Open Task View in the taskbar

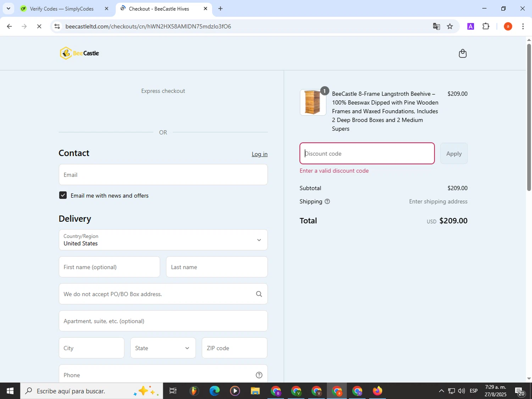173,391
